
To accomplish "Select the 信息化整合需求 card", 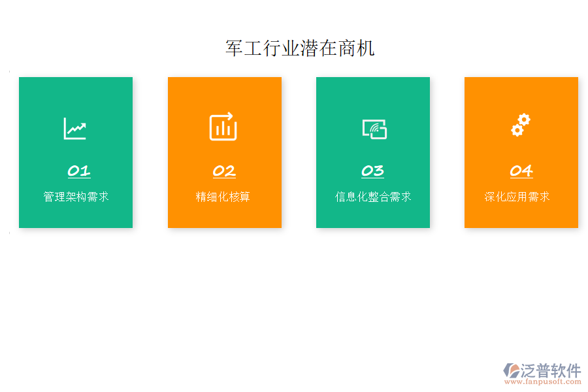I will coord(373,152).
